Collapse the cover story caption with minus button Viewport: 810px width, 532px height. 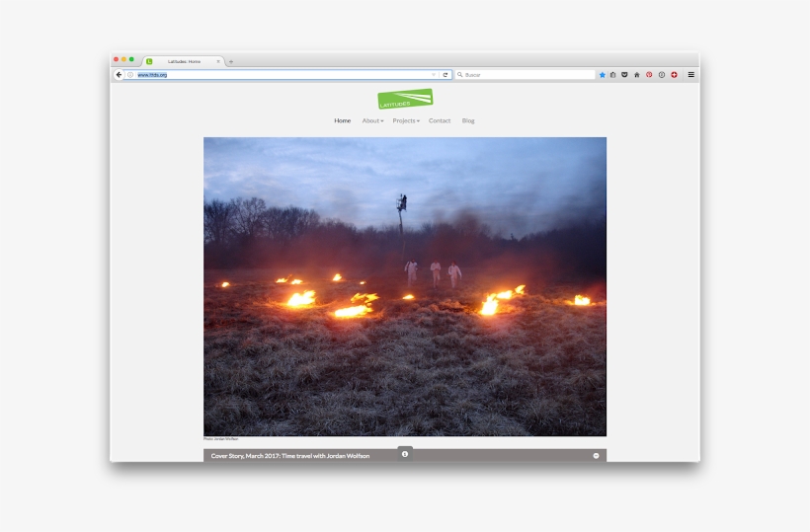tap(596, 456)
